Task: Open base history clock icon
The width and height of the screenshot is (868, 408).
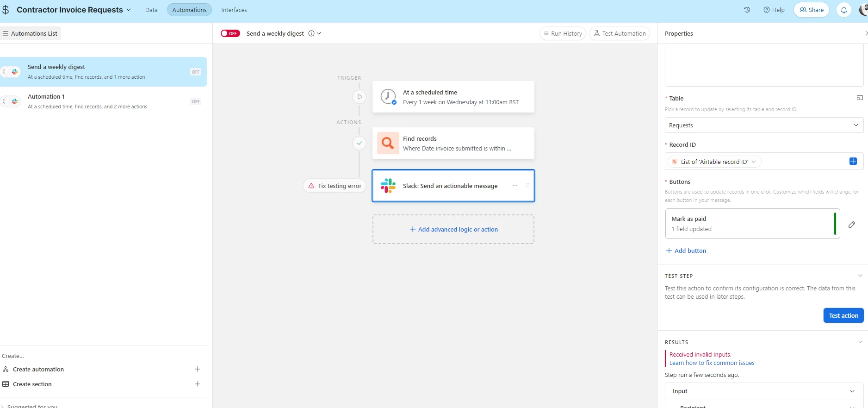Action: click(747, 10)
